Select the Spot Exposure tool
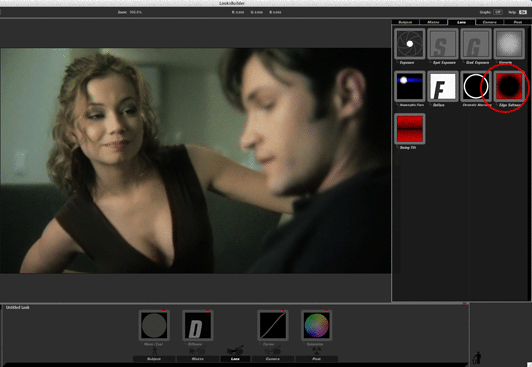 click(x=443, y=44)
